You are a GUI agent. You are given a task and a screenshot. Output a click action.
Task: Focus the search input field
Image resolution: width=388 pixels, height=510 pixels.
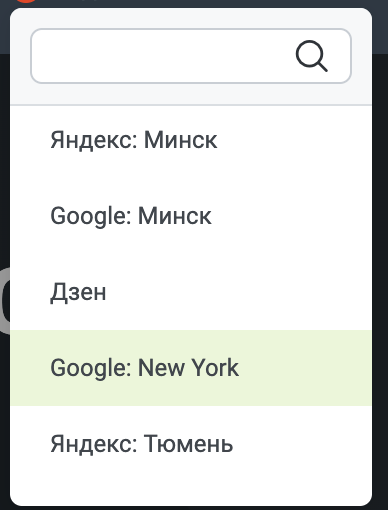click(x=191, y=56)
